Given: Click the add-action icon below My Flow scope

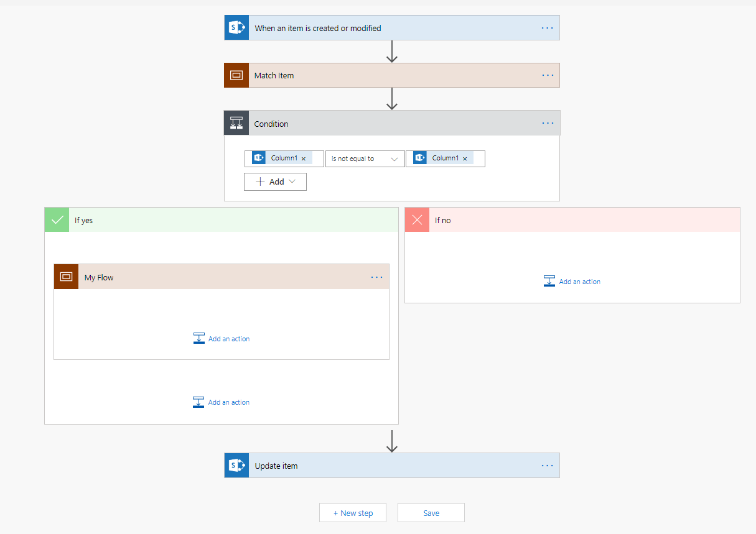Looking at the screenshot, I should point(199,402).
